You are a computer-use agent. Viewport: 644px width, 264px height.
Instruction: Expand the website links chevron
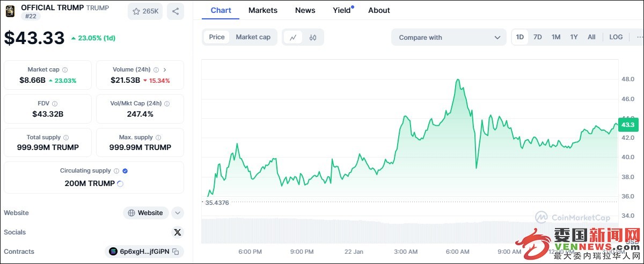point(178,213)
